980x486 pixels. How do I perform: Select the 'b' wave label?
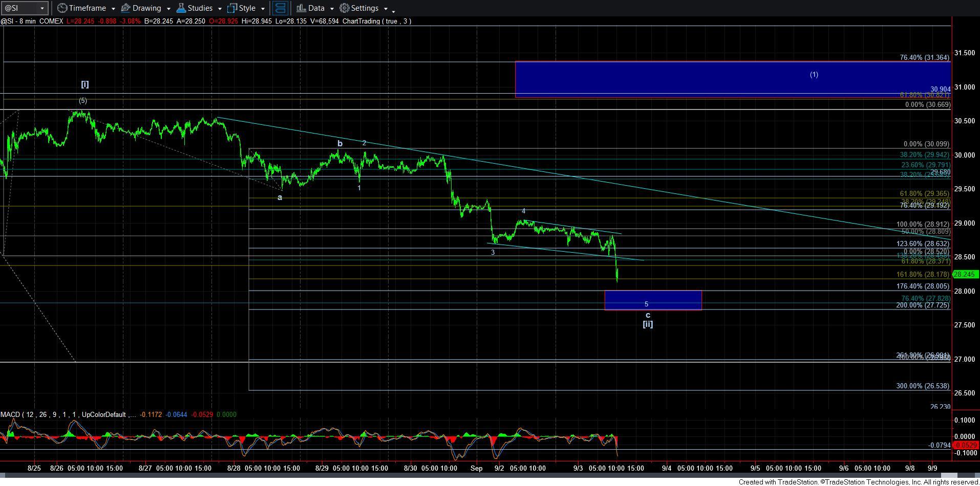click(339, 144)
